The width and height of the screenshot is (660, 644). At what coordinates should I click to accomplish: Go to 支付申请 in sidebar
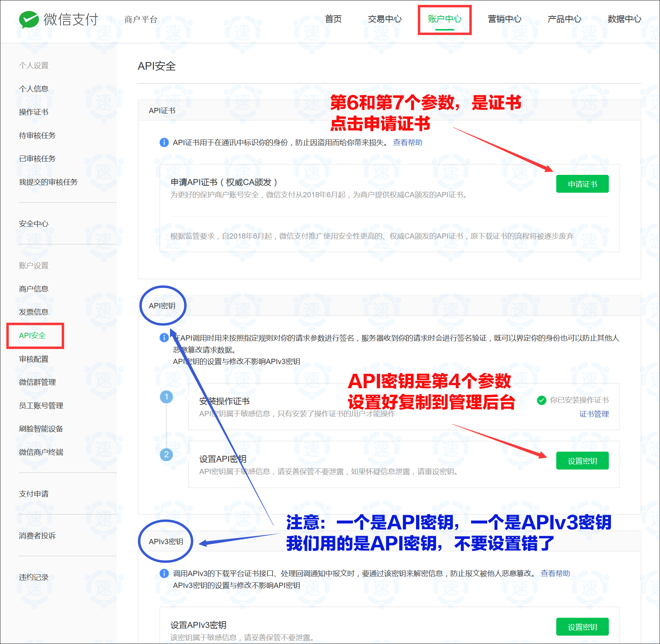(x=34, y=494)
